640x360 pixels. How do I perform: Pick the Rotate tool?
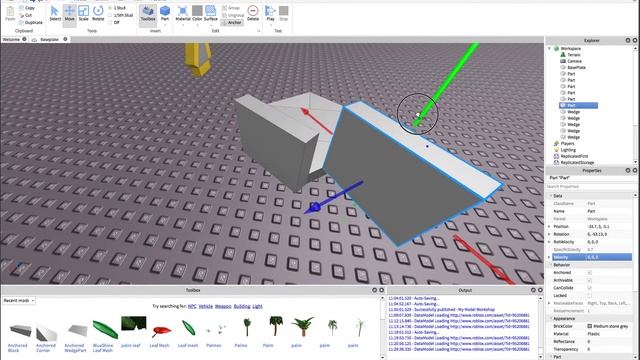point(98,13)
